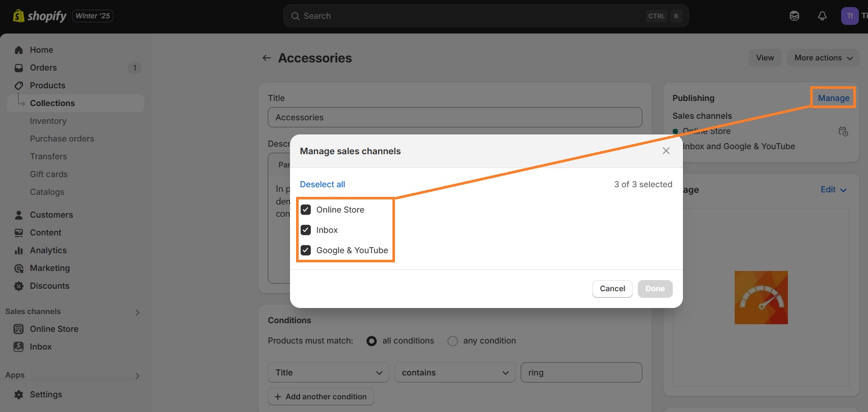
Task: Click the Marketing target icon
Action: [x=19, y=268]
